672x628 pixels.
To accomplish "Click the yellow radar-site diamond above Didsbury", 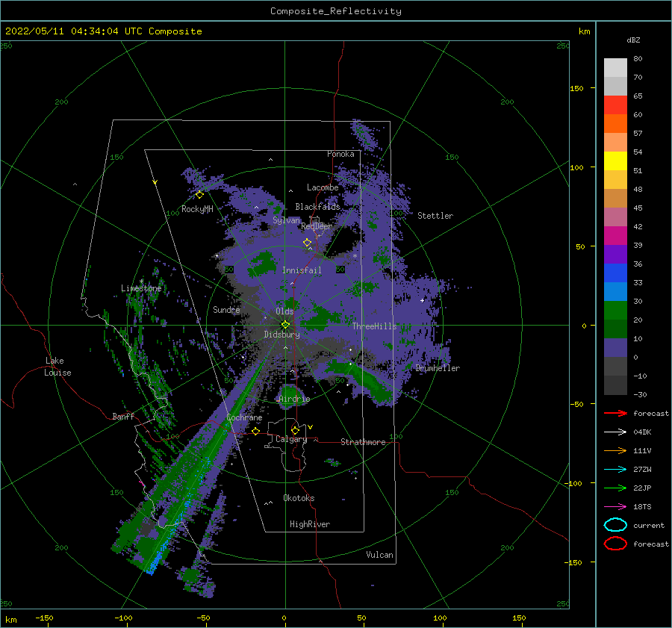I will [x=285, y=325].
